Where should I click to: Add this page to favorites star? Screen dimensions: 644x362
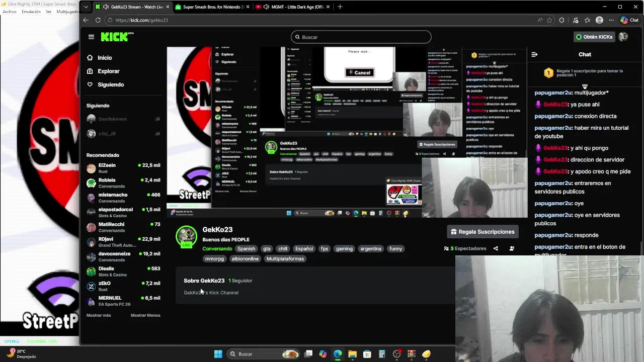pos(549,20)
